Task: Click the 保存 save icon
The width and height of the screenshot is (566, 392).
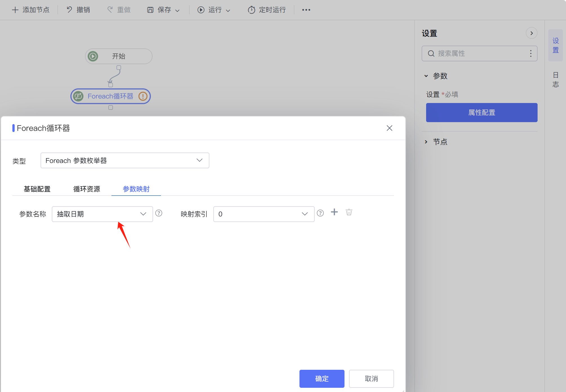Action: pyautogui.click(x=150, y=10)
